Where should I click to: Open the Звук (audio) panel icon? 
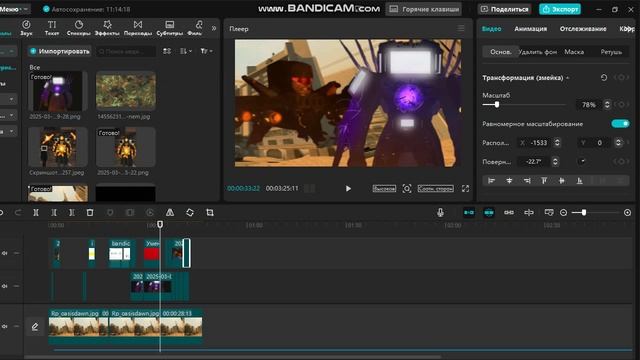tap(26, 28)
